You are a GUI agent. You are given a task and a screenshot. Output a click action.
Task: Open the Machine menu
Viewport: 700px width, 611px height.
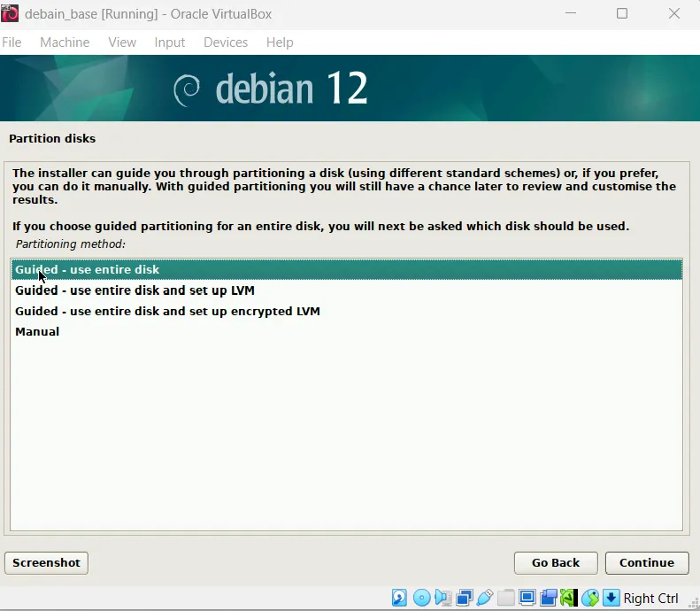[65, 43]
